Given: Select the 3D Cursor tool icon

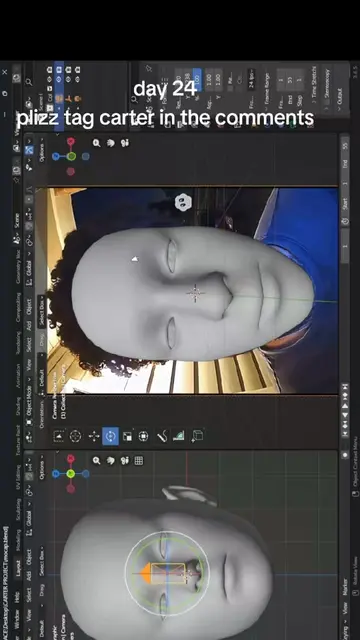Looking at the screenshot, I should 76,436.
